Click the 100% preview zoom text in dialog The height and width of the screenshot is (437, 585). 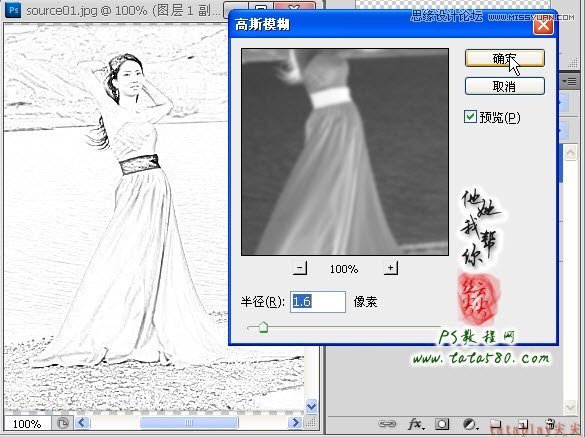(344, 269)
